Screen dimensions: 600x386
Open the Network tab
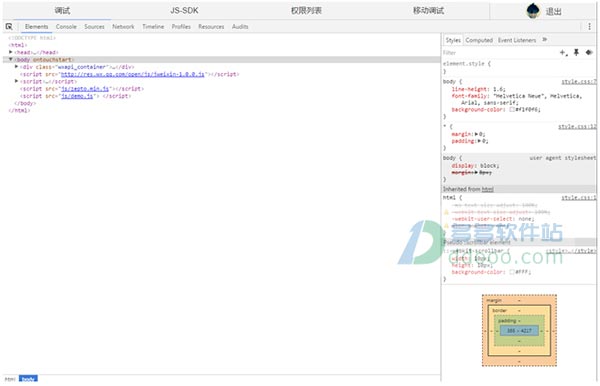click(x=123, y=26)
